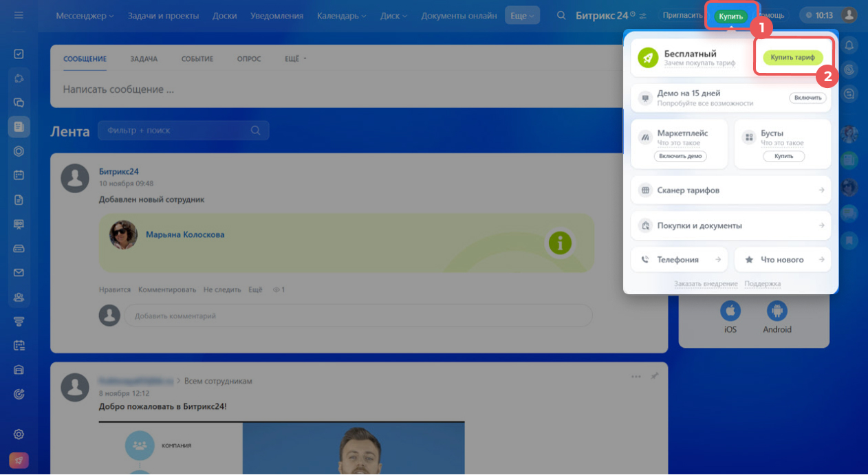868x475 pixels.
Task: Click the iOS app download icon
Action: [x=730, y=311]
